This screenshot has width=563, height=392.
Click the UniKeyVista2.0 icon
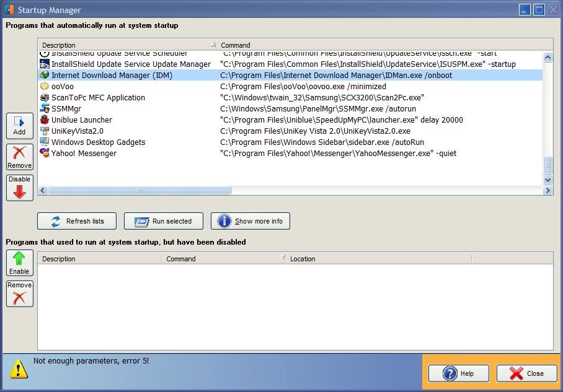(45, 131)
